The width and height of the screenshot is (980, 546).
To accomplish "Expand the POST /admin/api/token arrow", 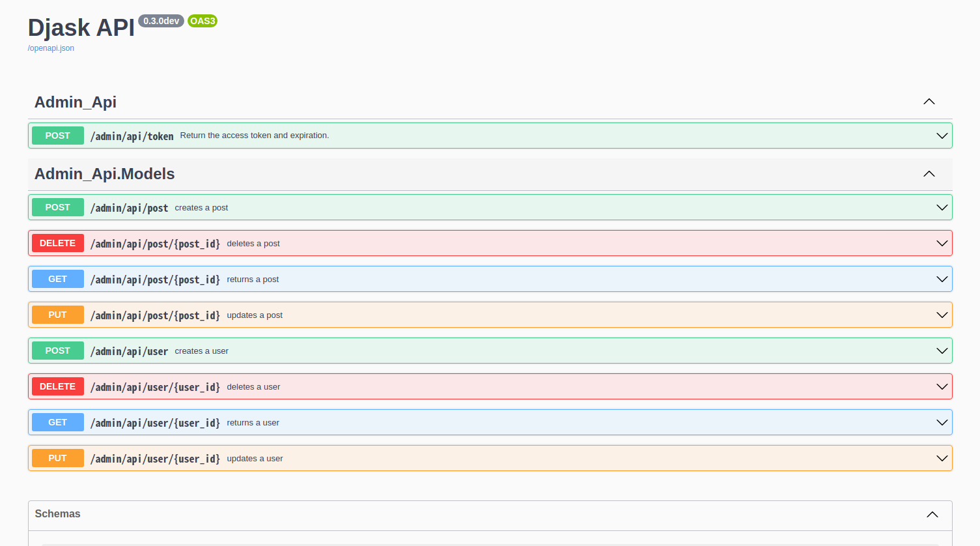I will coord(942,136).
